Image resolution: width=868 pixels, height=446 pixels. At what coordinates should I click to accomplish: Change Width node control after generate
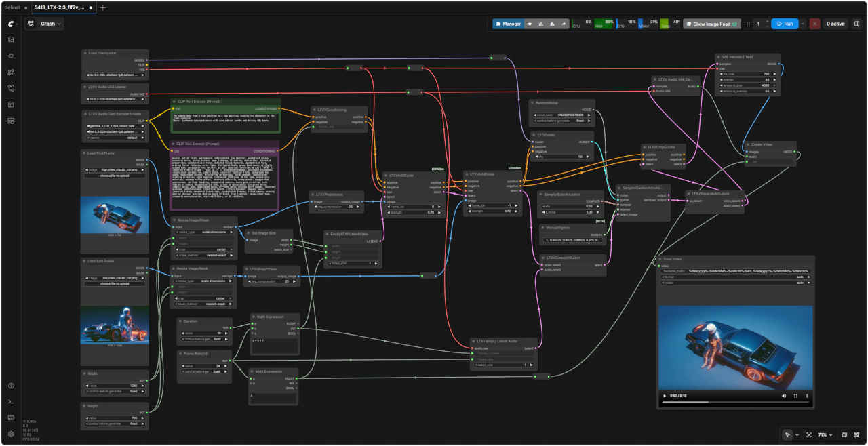[115, 391]
